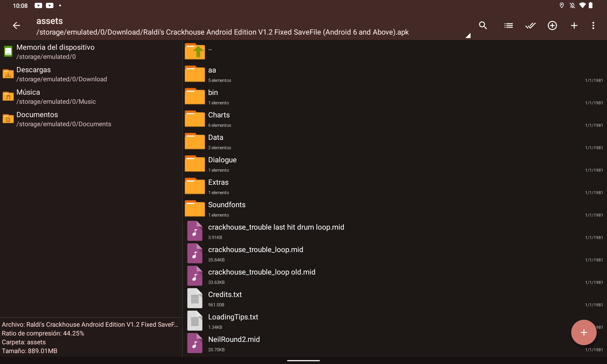Open the Dialogue folder icon

[x=195, y=163]
